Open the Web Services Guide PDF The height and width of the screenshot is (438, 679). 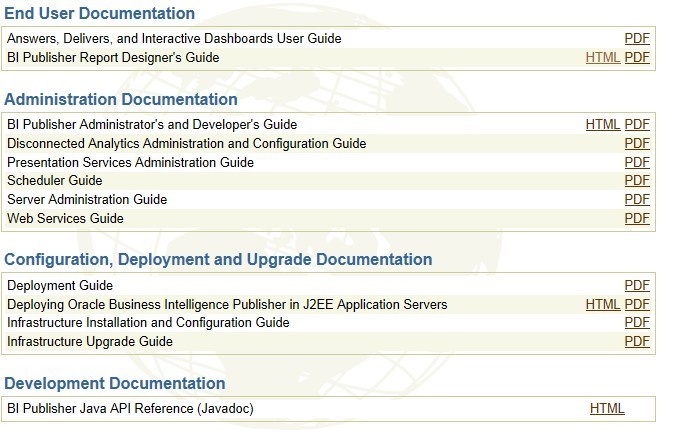coord(637,218)
